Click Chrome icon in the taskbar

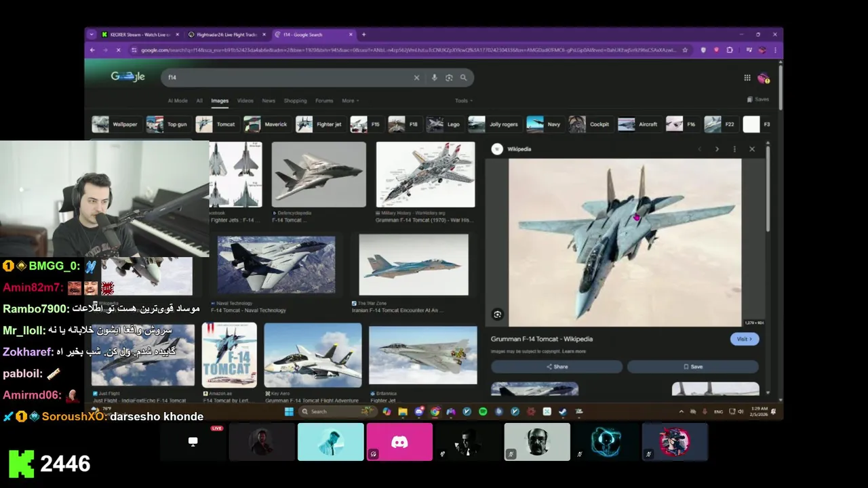(x=435, y=411)
